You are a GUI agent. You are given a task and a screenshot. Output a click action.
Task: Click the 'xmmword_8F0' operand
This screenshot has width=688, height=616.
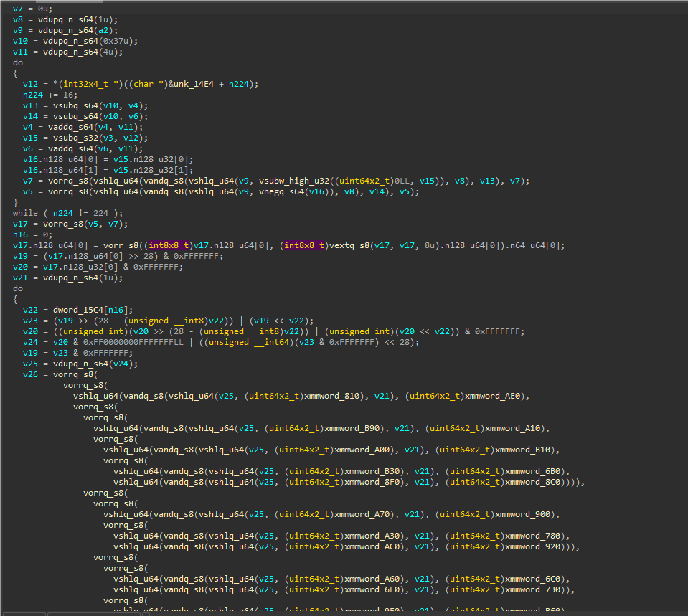[x=372, y=482]
